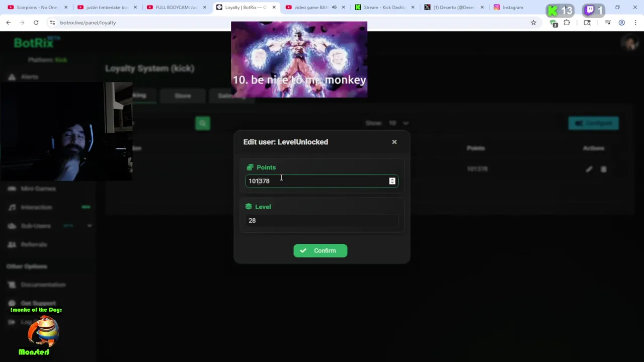Open site information for botrix.live

pyautogui.click(x=52, y=23)
